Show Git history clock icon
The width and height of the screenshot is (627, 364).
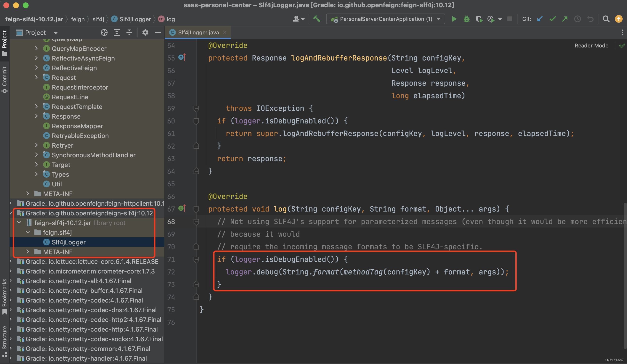(578, 19)
